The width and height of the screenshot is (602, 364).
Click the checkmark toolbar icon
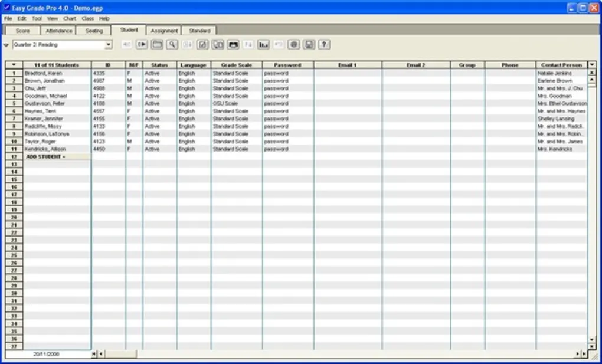click(202, 45)
